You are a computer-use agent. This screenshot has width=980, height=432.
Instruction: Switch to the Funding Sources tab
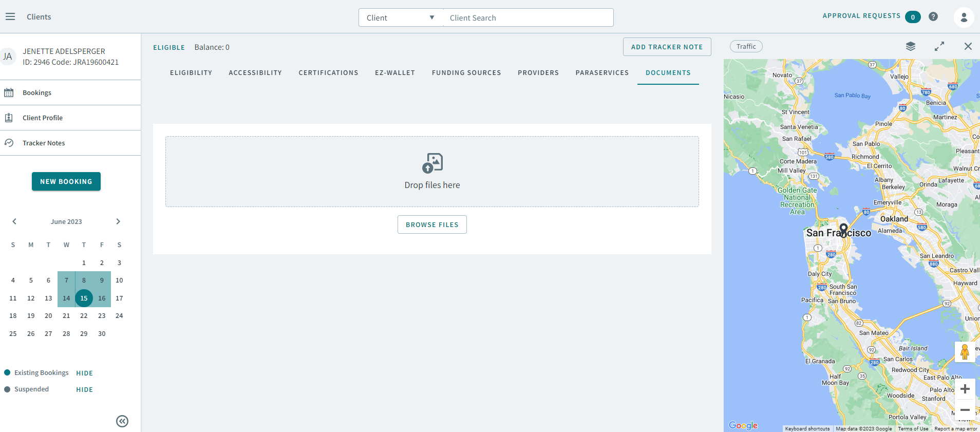[466, 73]
